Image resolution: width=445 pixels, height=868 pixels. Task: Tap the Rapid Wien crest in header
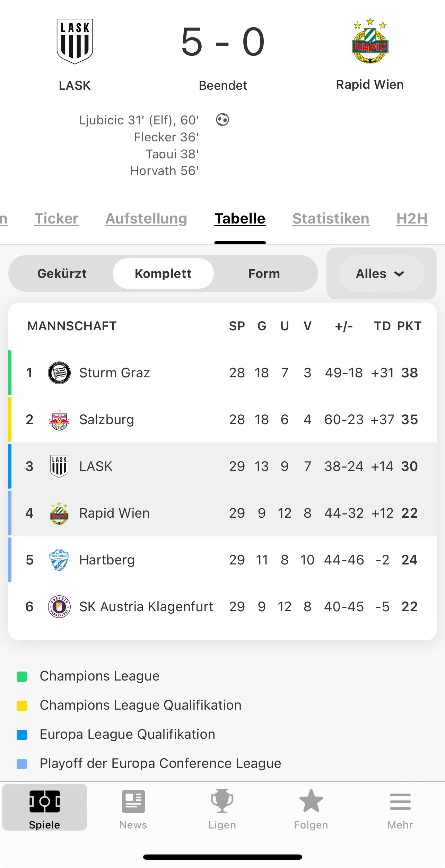pos(370,42)
